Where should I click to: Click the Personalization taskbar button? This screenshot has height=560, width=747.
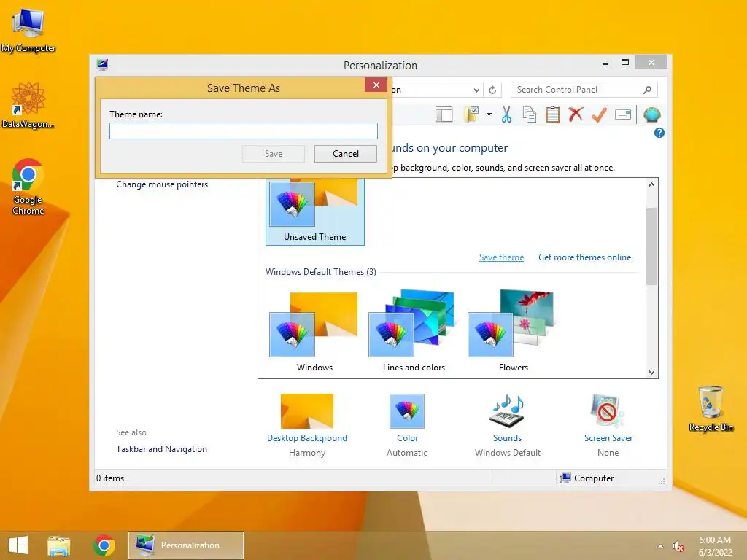click(186, 545)
